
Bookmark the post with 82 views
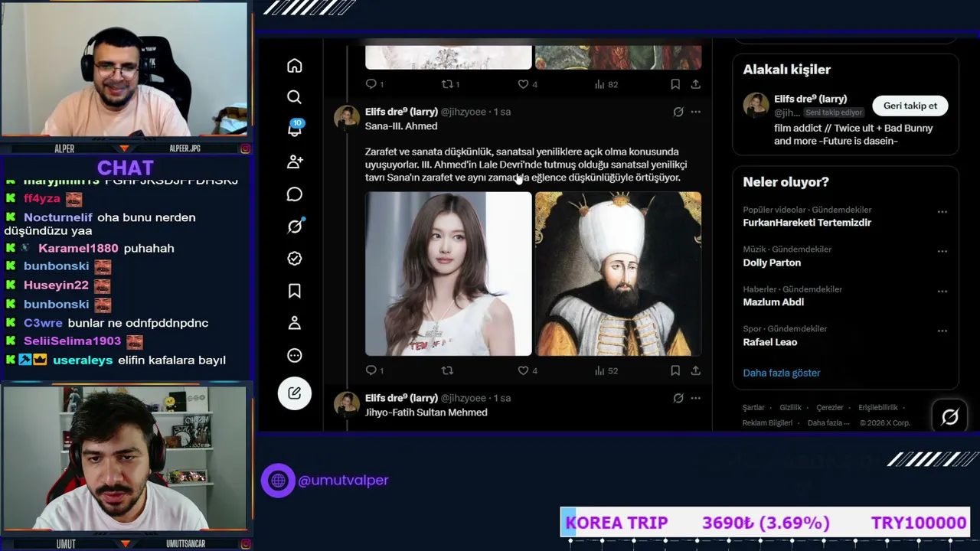pos(675,84)
